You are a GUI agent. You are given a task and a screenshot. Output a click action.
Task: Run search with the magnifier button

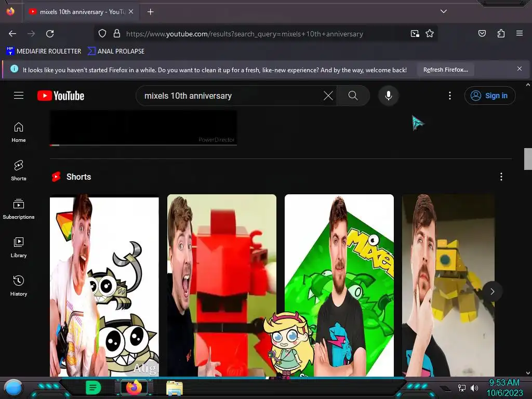pyautogui.click(x=353, y=96)
